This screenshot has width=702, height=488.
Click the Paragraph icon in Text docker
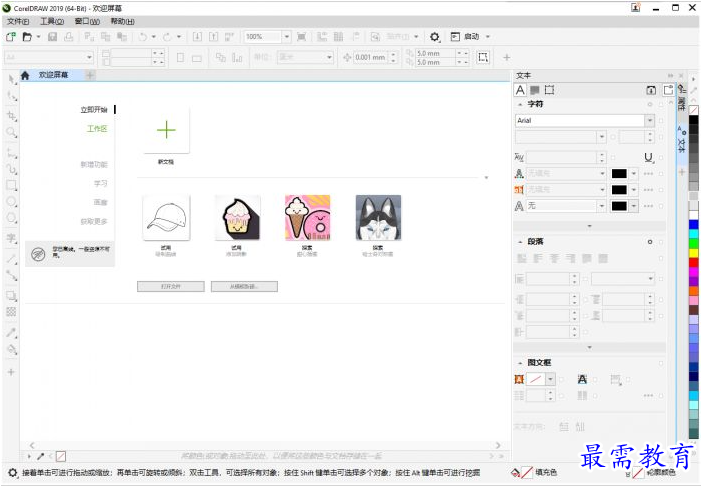point(535,90)
